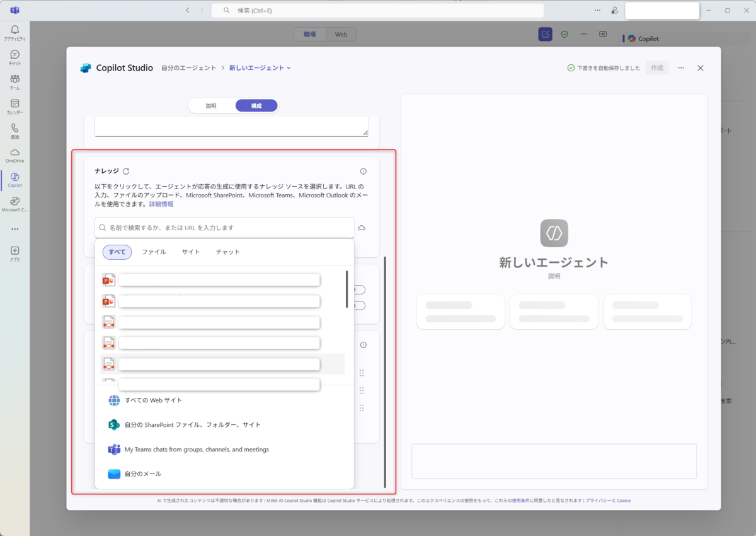Open the 使用条件 link in footer
The height and width of the screenshot is (536, 756).
pos(520,501)
